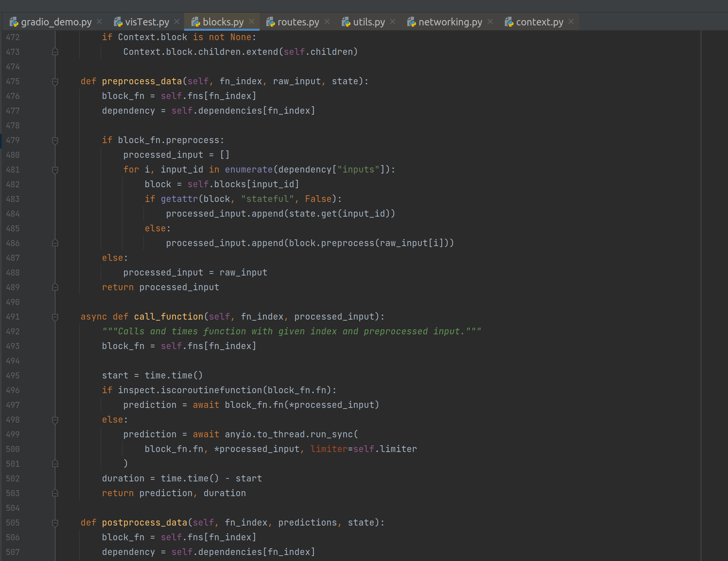This screenshot has width=728, height=561.
Task: Switch to the networking.py tab
Action: 450,22
